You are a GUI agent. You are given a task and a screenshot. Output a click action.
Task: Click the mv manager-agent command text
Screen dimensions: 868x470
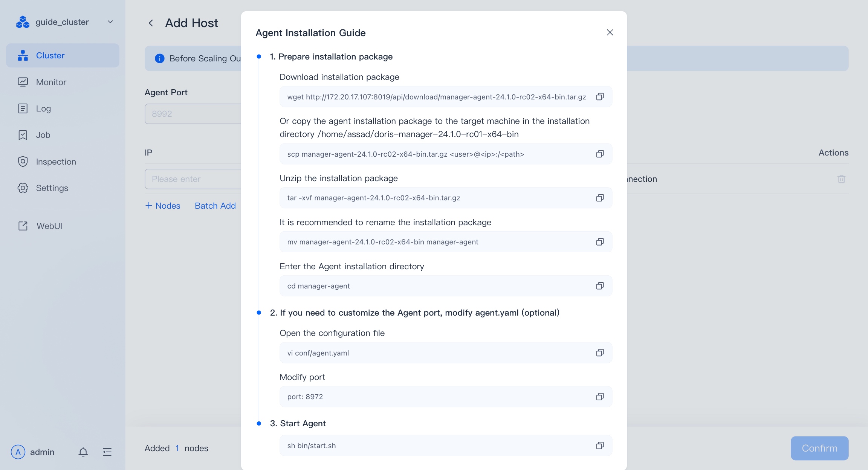(x=382, y=242)
